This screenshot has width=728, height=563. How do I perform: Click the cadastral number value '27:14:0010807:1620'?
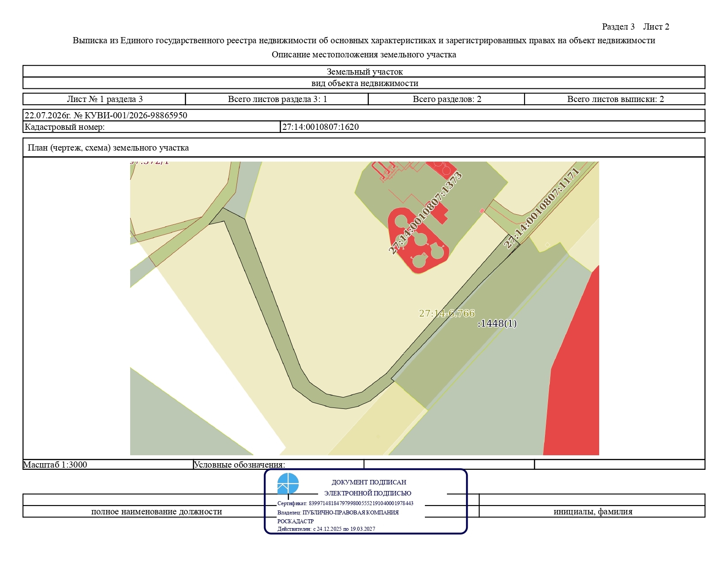[320, 127]
